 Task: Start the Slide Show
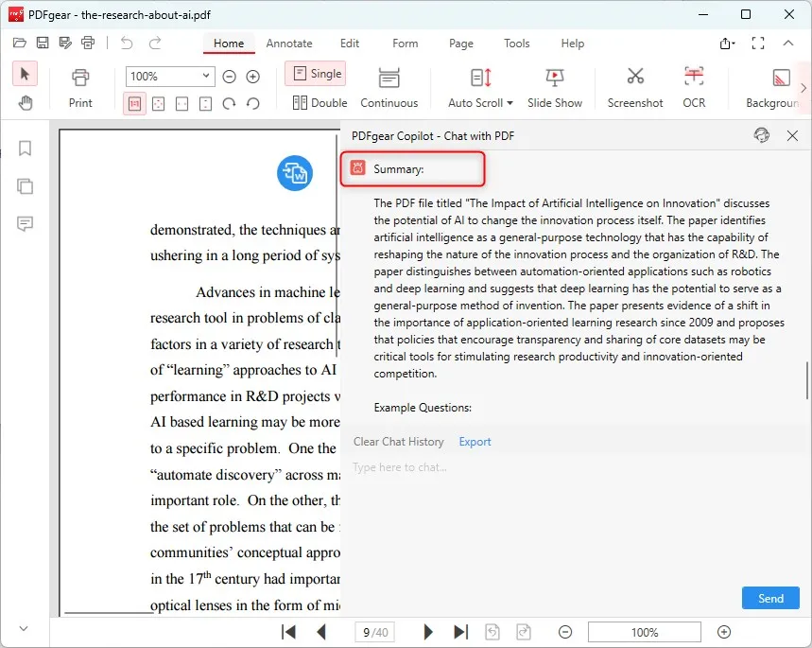tap(555, 88)
